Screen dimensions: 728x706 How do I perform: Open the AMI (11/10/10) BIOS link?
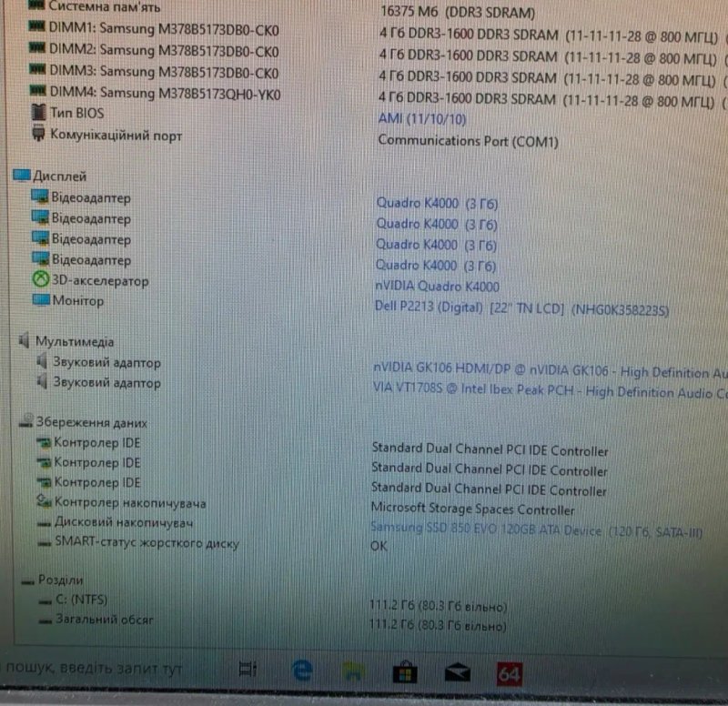click(422, 119)
